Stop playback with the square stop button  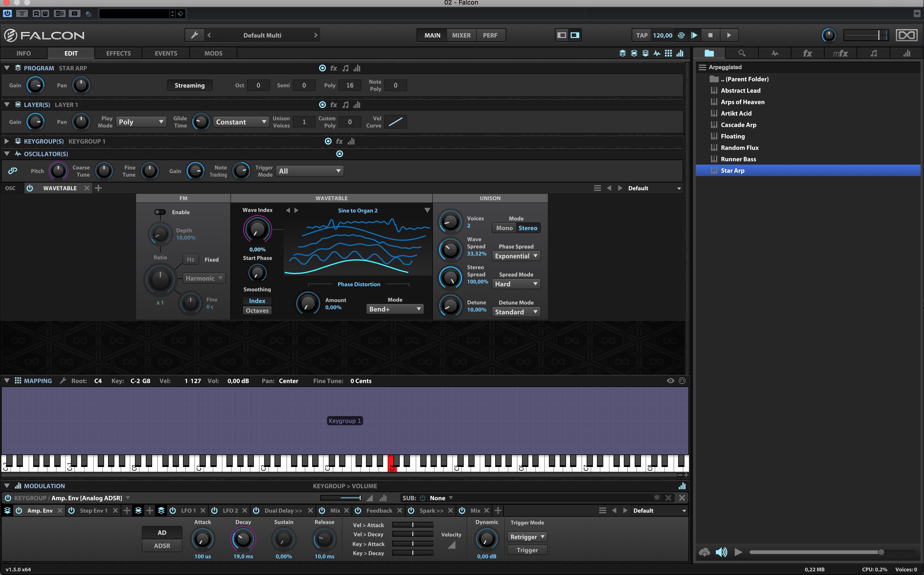click(710, 35)
